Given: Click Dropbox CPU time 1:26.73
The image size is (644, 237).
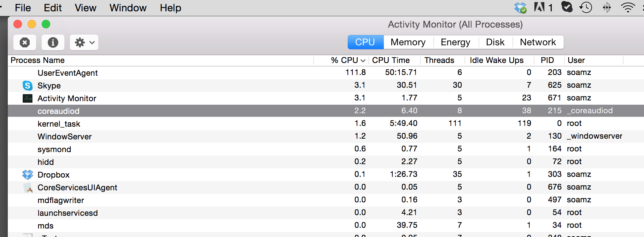Looking at the screenshot, I should [404, 174].
